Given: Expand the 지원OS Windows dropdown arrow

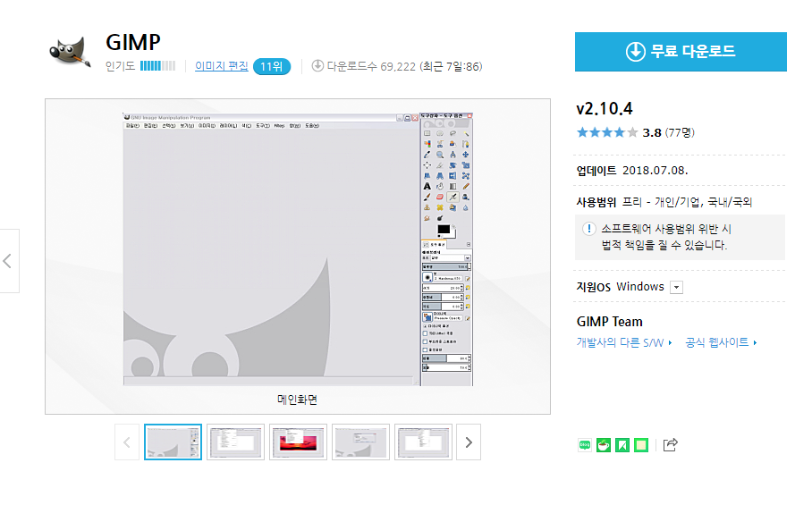Looking at the screenshot, I should [x=676, y=287].
